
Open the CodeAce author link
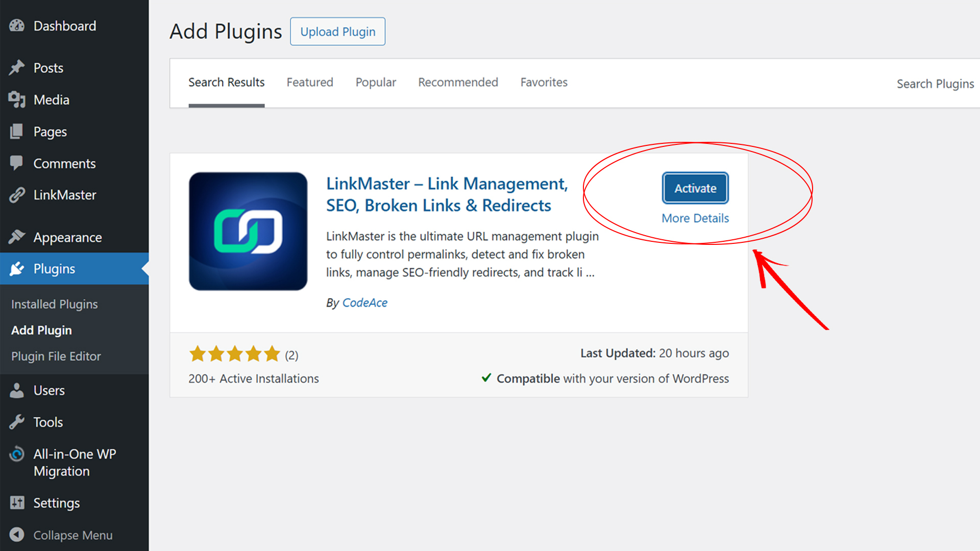(364, 303)
